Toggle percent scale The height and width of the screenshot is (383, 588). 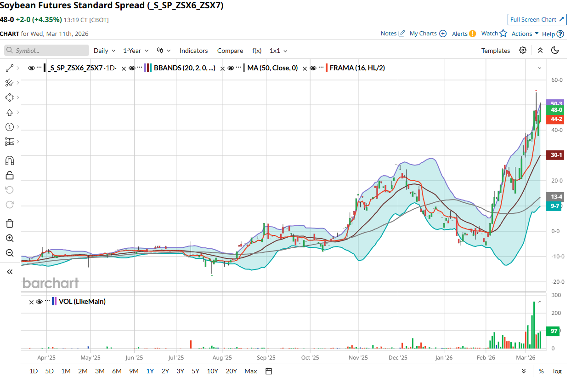click(541, 371)
